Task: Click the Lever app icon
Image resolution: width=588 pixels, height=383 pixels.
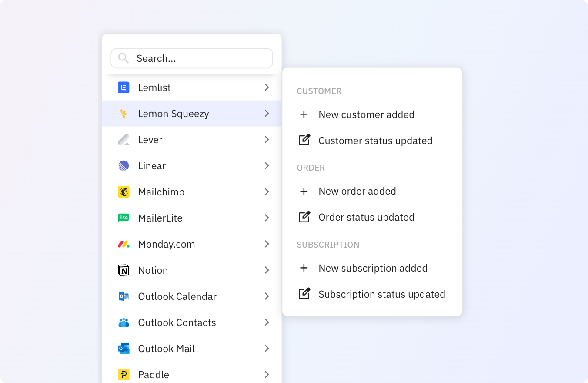Action: tap(124, 140)
